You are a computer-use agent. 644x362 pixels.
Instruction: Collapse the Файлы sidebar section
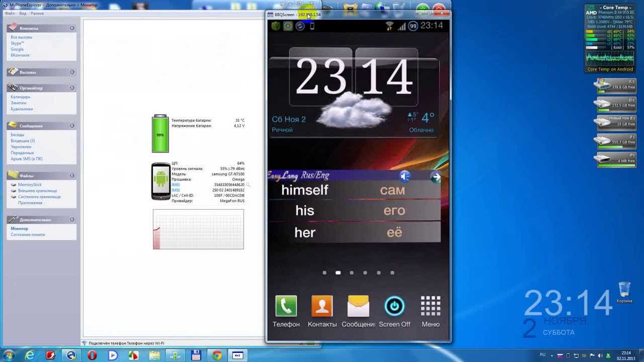(72, 175)
